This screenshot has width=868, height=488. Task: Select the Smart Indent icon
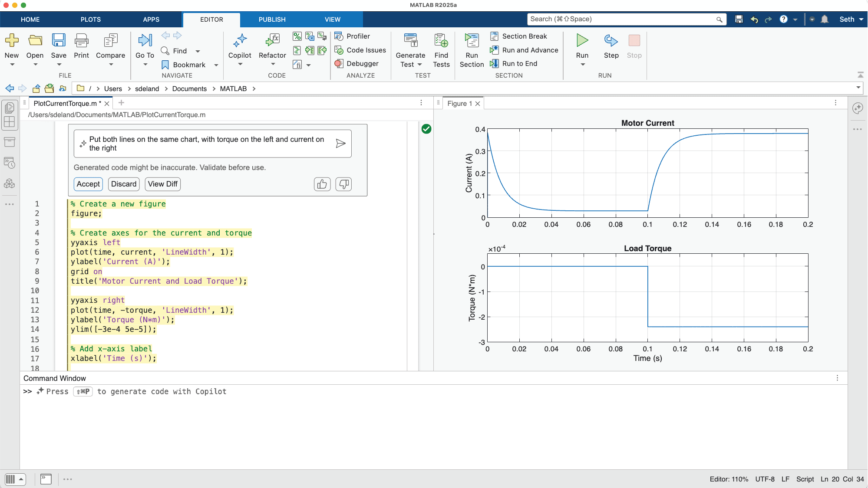tap(297, 50)
